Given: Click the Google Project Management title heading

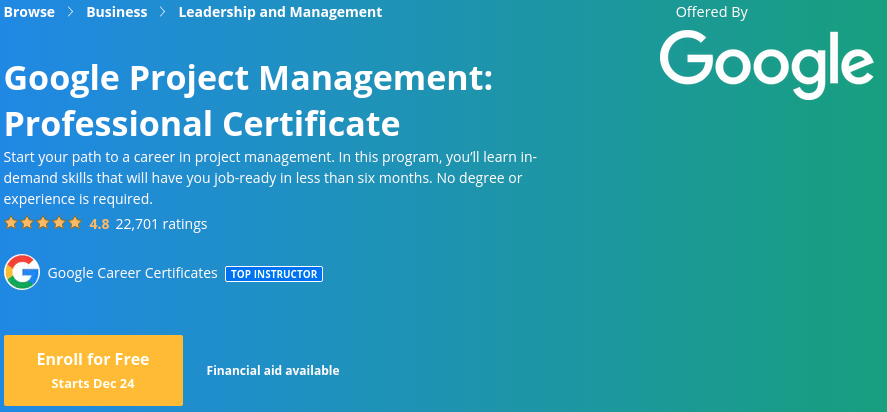Looking at the screenshot, I should pyautogui.click(x=248, y=101).
